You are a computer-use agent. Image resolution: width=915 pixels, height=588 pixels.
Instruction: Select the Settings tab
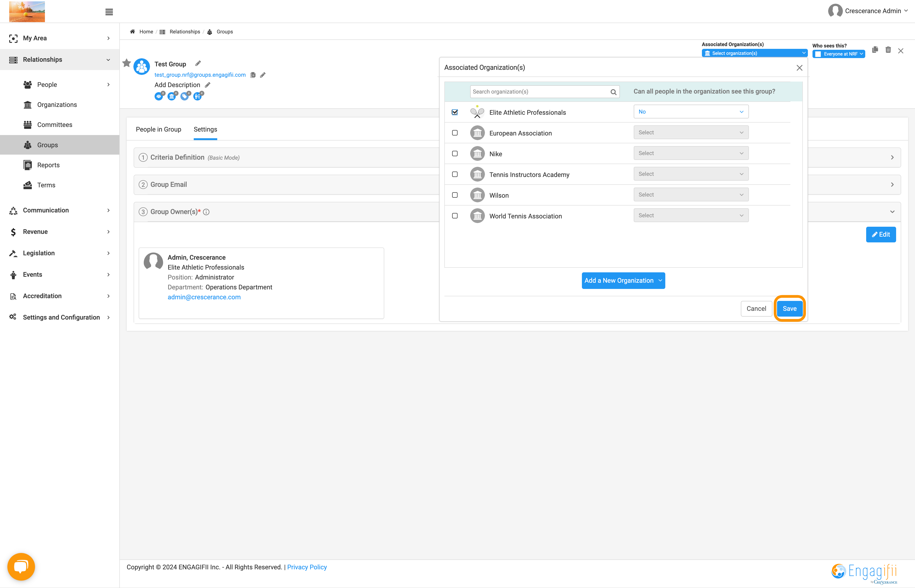(x=205, y=129)
